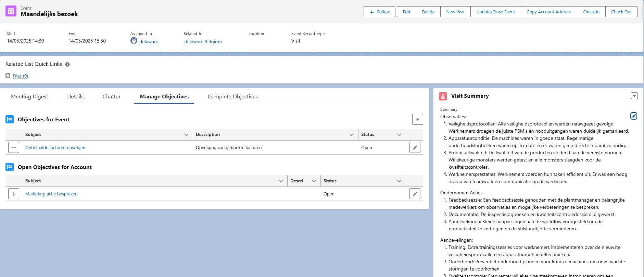
Task: Click the Objectives for Event flag icon
Action: 10,119
